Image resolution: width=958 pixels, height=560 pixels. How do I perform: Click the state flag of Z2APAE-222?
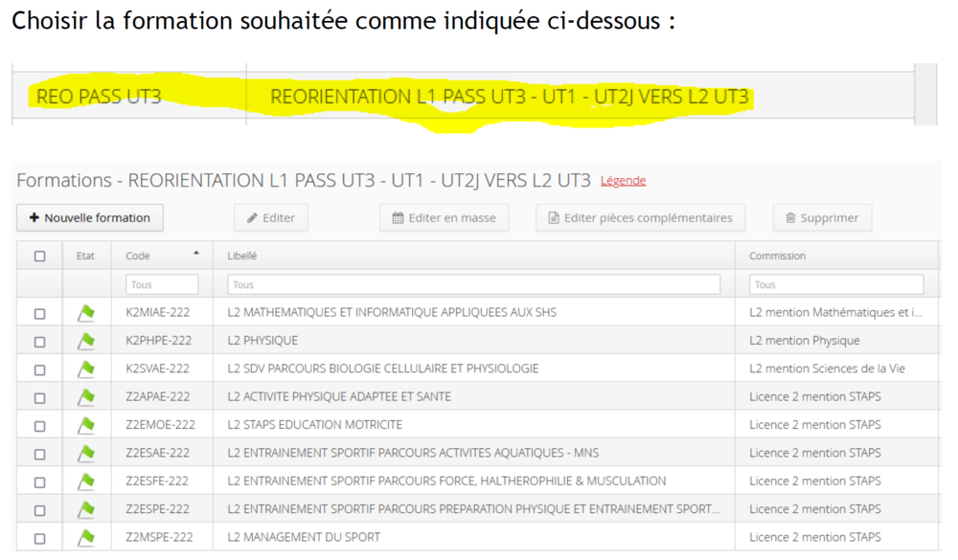86,397
